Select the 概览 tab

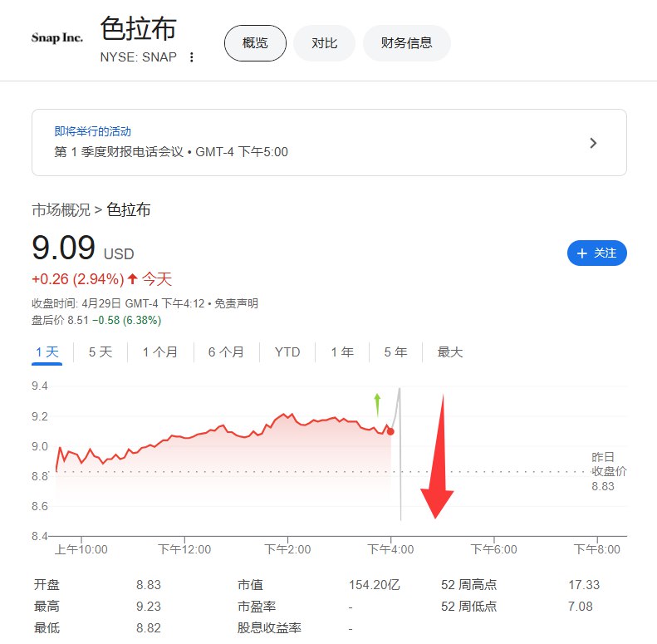tap(255, 43)
